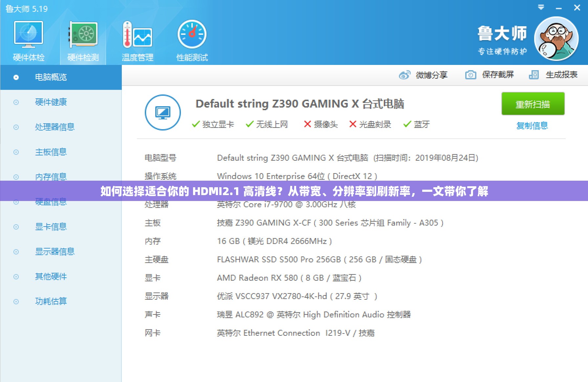Click the 复制信息 copy link
This screenshot has height=382, width=588.
pyautogui.click(x=532, y=126)
